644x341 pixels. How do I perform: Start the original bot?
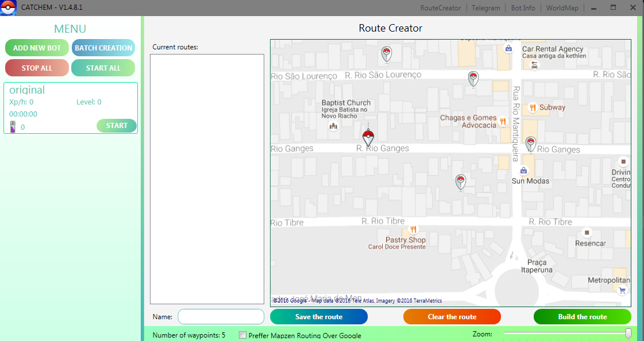(117, 126)
